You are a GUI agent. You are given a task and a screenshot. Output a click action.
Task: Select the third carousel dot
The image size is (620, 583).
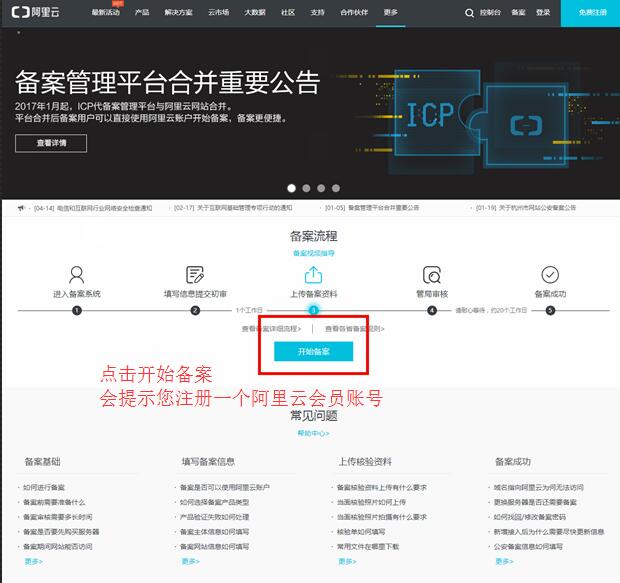[x=321, y=188]
